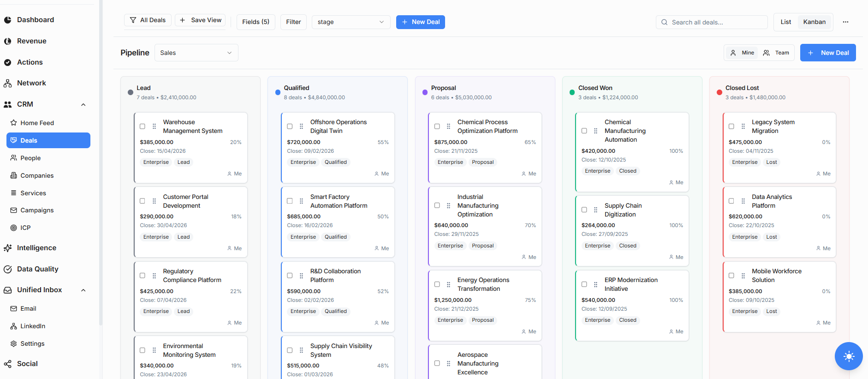Collapse the CRM sidebar section
The height and width of the screenshot is (379, 868).
83,104
